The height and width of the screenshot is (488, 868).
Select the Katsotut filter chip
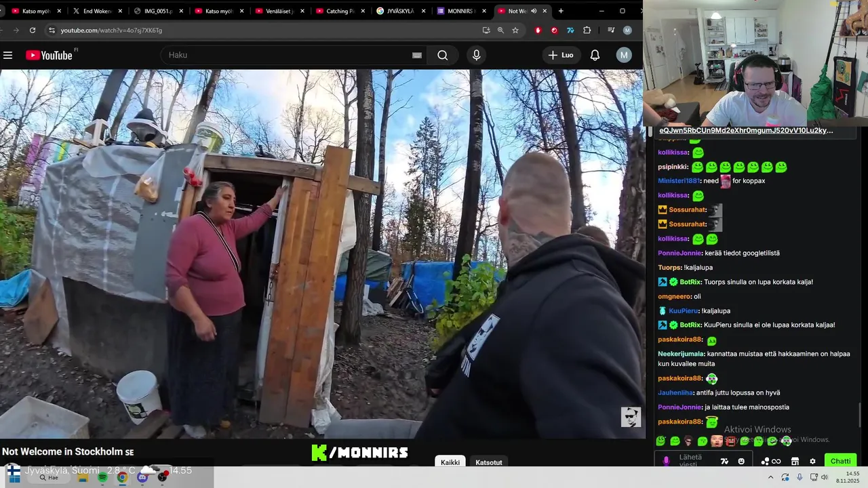pos(489,462)
